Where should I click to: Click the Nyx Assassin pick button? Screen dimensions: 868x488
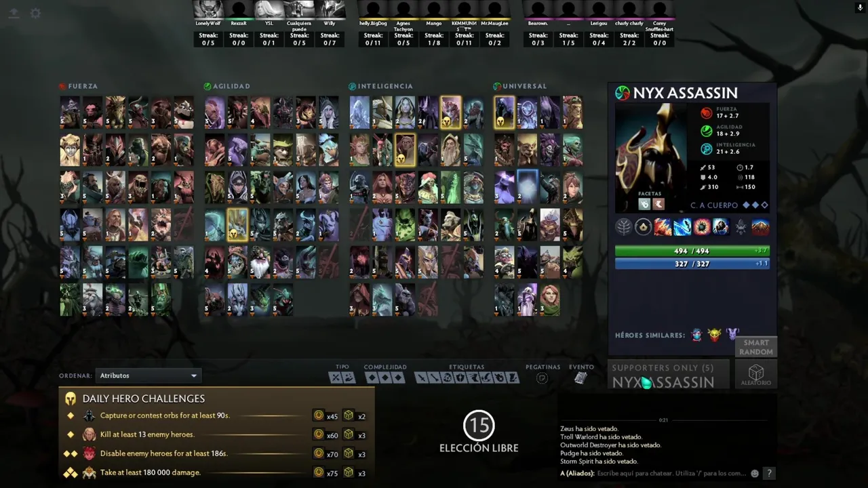(669, 375)
